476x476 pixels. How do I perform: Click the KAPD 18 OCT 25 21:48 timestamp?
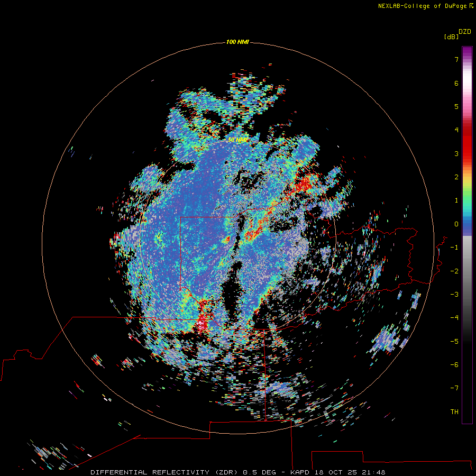tap(338, 472)
